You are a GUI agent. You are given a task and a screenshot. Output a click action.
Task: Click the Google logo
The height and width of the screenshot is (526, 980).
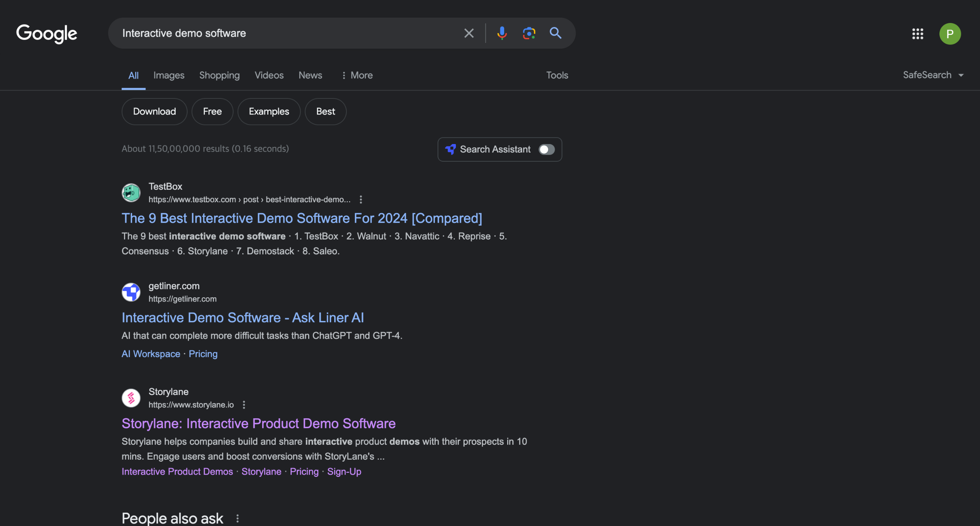tap(47, 34)
